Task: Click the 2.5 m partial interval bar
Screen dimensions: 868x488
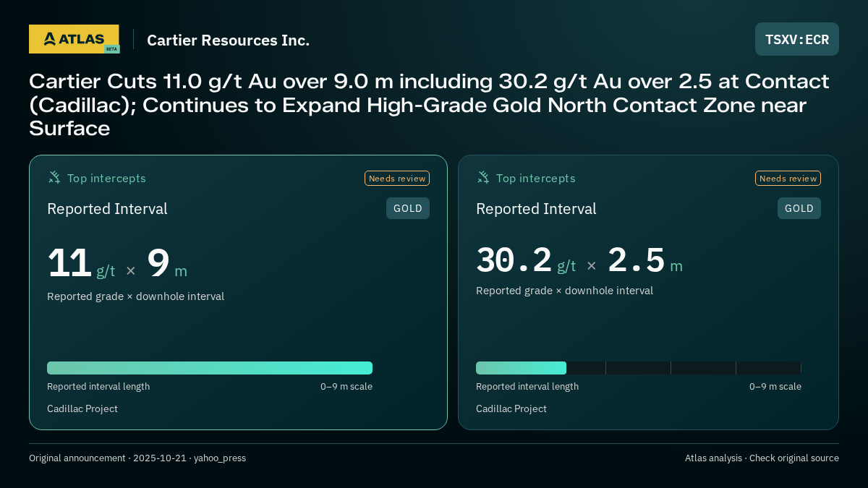Action: point(521,368)
